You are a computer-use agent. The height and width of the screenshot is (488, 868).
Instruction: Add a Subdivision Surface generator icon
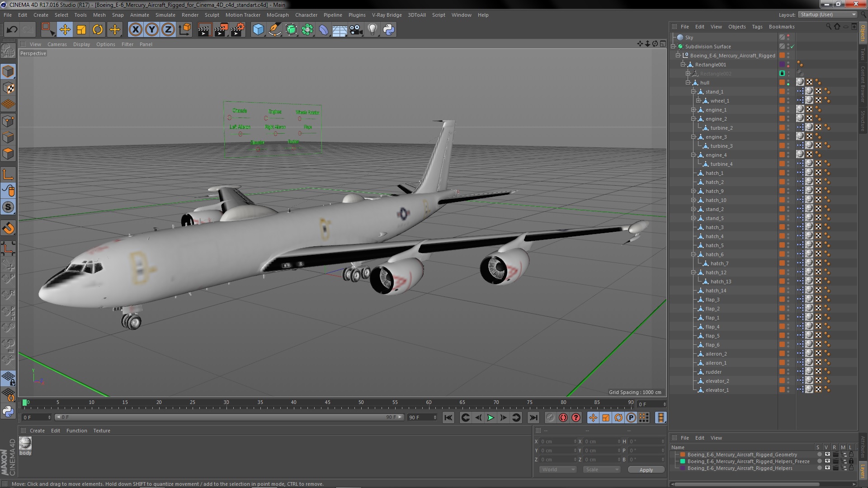point(291,30)
